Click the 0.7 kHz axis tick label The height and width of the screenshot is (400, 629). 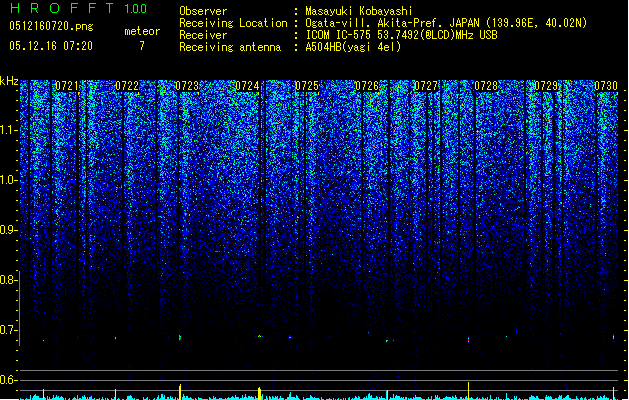tap(8, 330)
